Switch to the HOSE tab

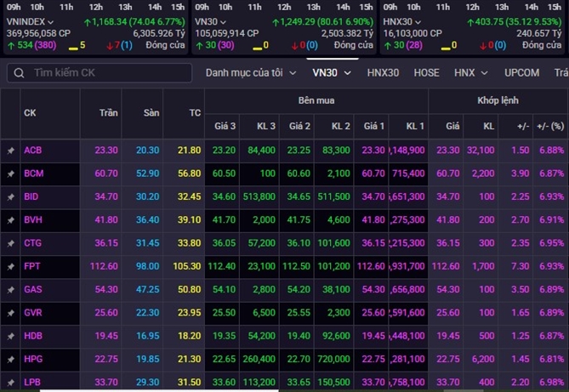(x=426, y=73)
